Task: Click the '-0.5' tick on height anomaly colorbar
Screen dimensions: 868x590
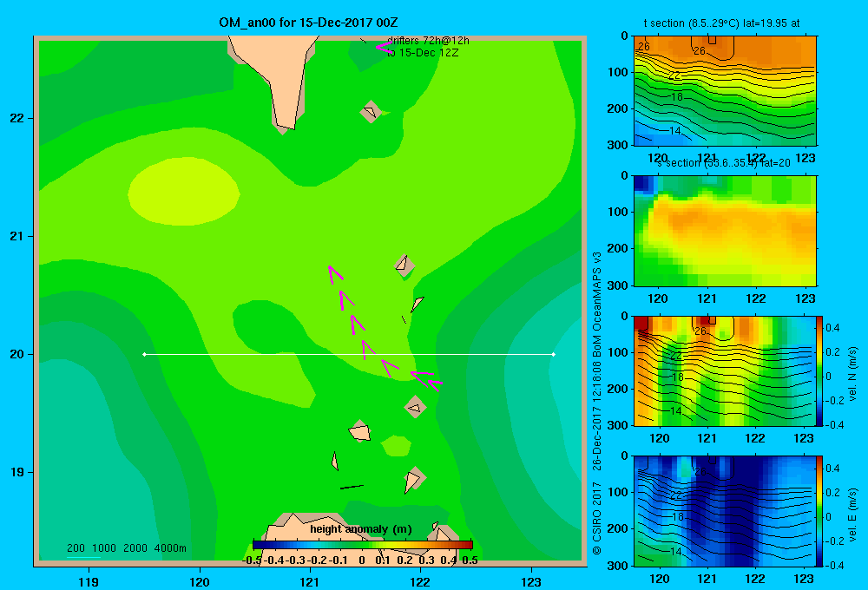Action: pos(252,560)
